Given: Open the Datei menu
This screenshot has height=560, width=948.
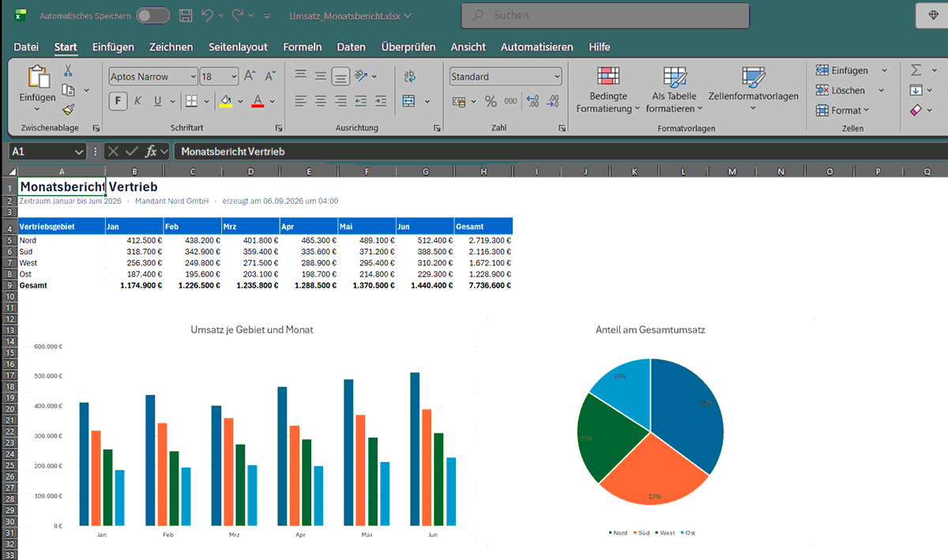Looking at the screenshot, I should (x=26, y=47).
